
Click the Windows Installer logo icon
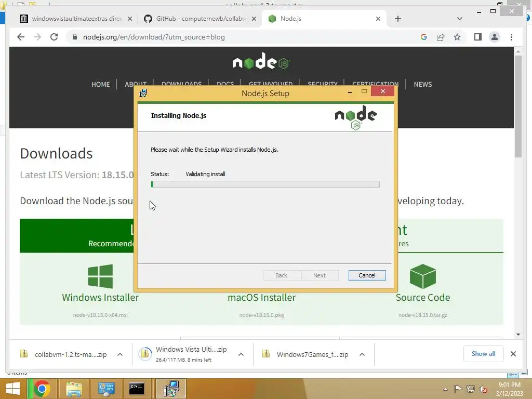coord(100,276)
